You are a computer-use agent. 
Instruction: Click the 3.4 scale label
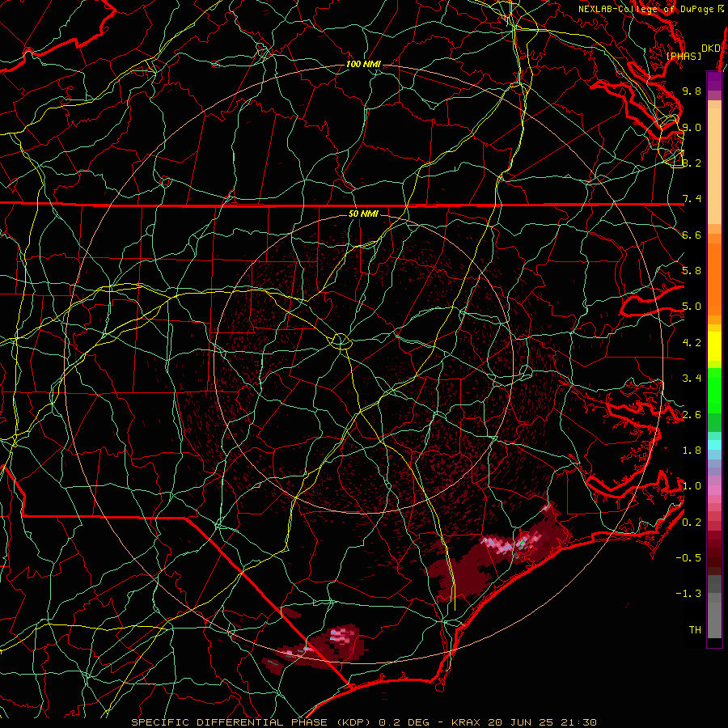[x=692, y=379]
